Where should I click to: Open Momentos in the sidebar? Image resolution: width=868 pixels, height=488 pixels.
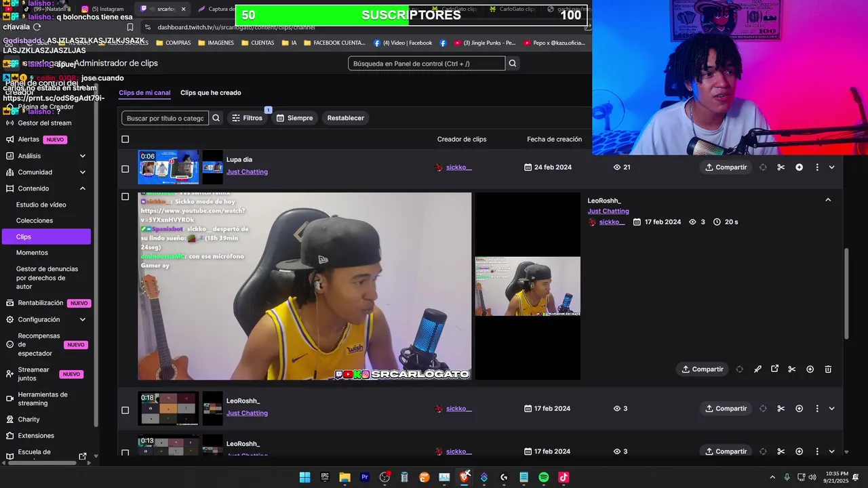click(x=32, y=252)
